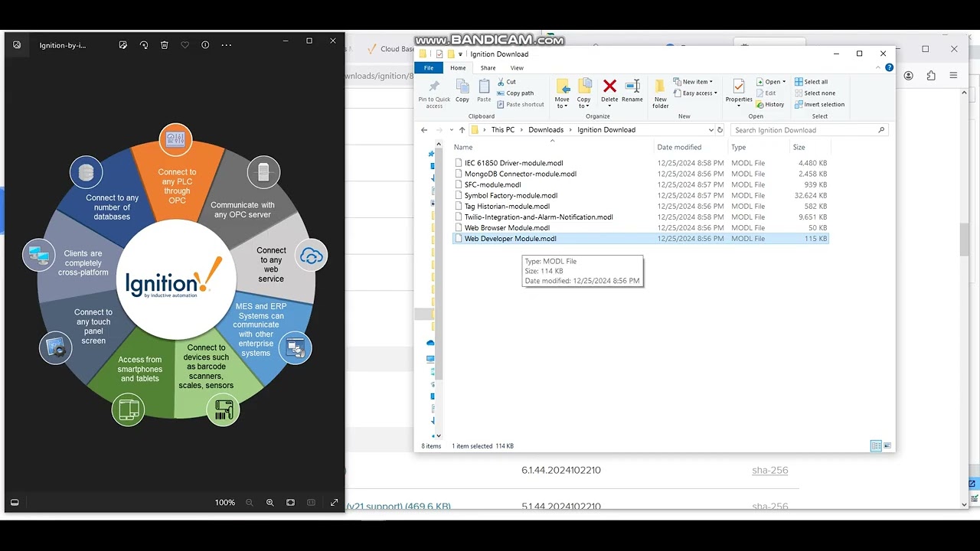The height and width of the screenshot is (551, 980).
Task: Open the Move to dropdown
Action: (562, 93)
